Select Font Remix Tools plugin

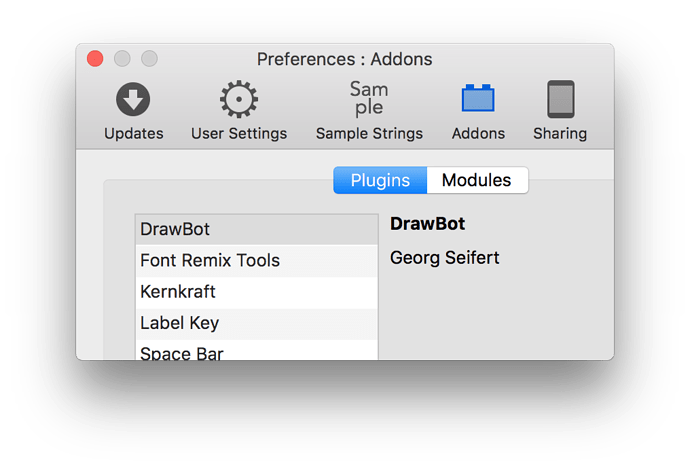pos(256,261)
